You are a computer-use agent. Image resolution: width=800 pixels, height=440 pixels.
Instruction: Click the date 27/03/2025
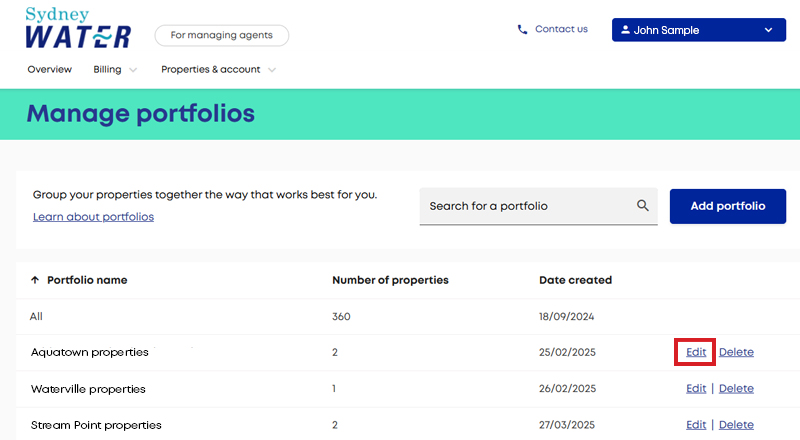pyautogui.click(x=567, y=425)
